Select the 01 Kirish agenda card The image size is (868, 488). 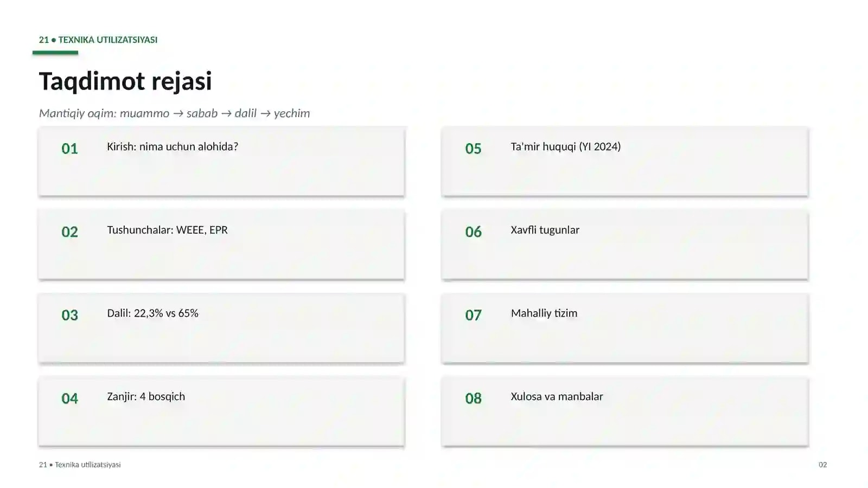click(221, 161)
